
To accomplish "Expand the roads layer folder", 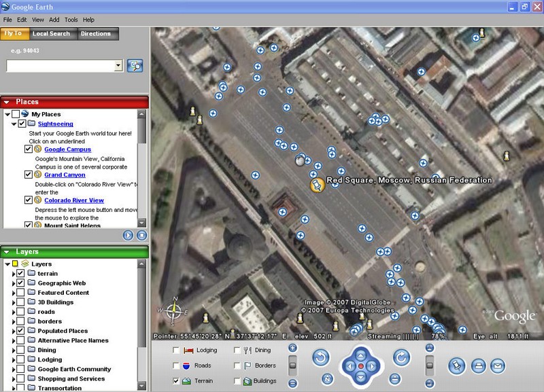I will [14, 312].
